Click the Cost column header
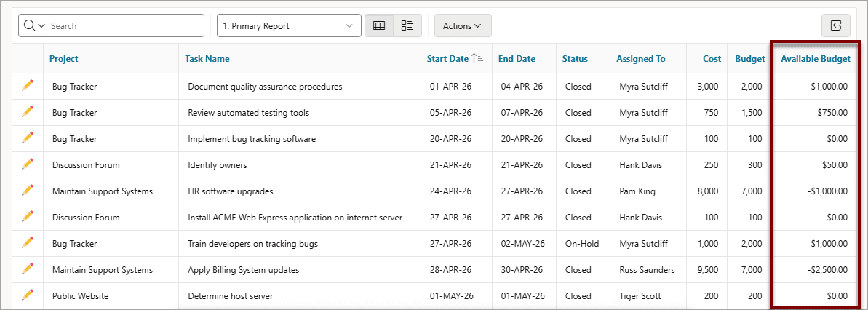868x310 pixels. click(x=712, y=59)
